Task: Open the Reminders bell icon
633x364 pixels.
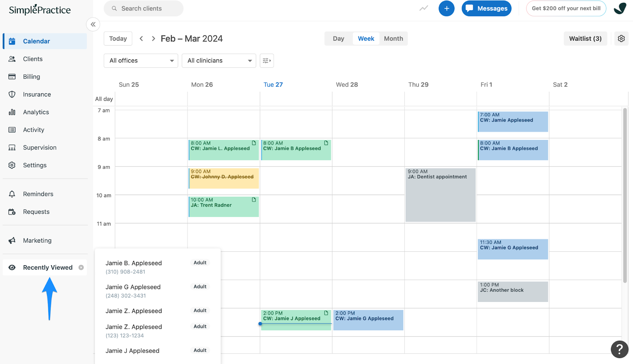Action: coord(12,194)
